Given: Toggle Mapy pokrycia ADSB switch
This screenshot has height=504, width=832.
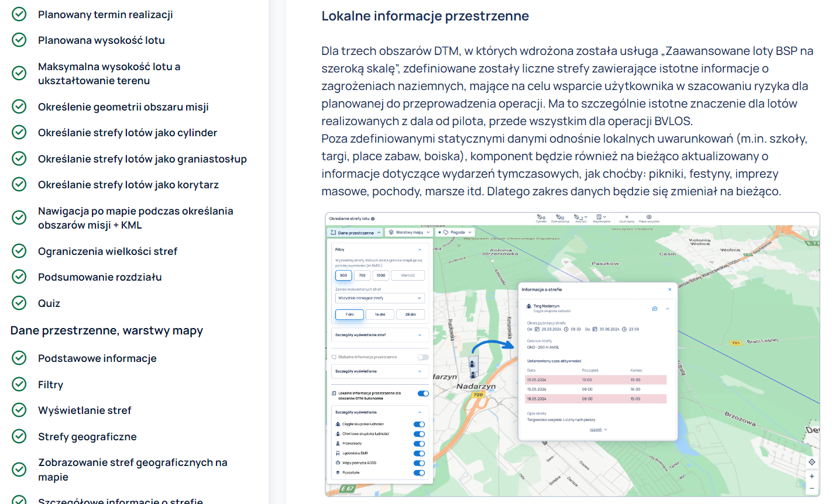Looking at the screenshot, I should 419,463.
